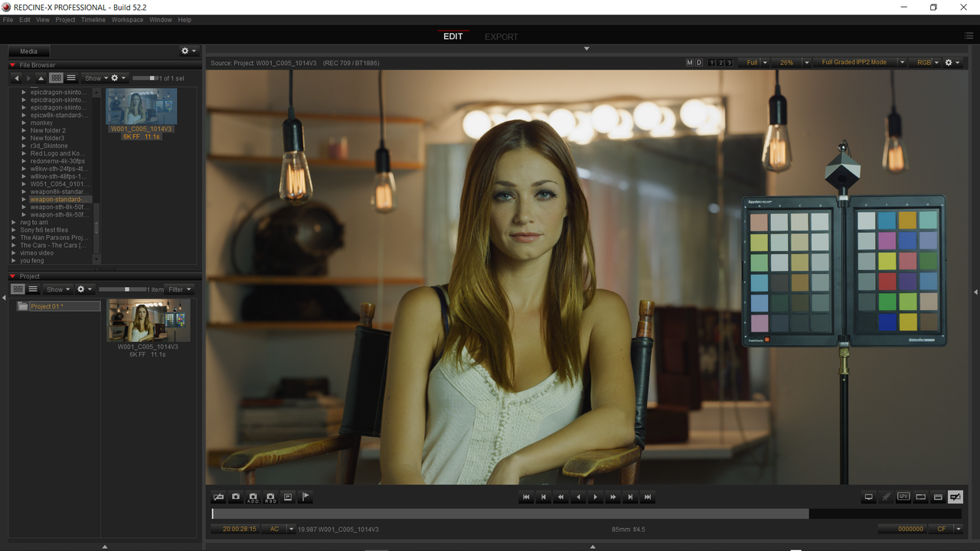Jump to last frame playback button
This screenshot has width=980, height=551.
click(648, 497)
